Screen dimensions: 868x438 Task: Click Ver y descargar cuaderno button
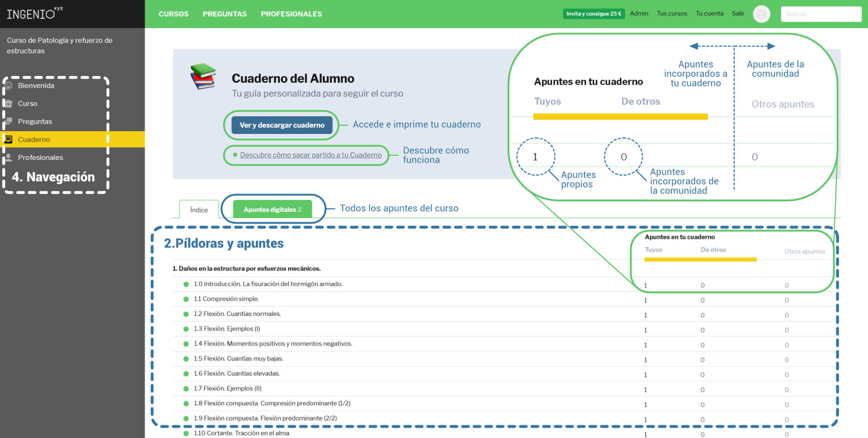pyautogui.click(x=282, y=125)
